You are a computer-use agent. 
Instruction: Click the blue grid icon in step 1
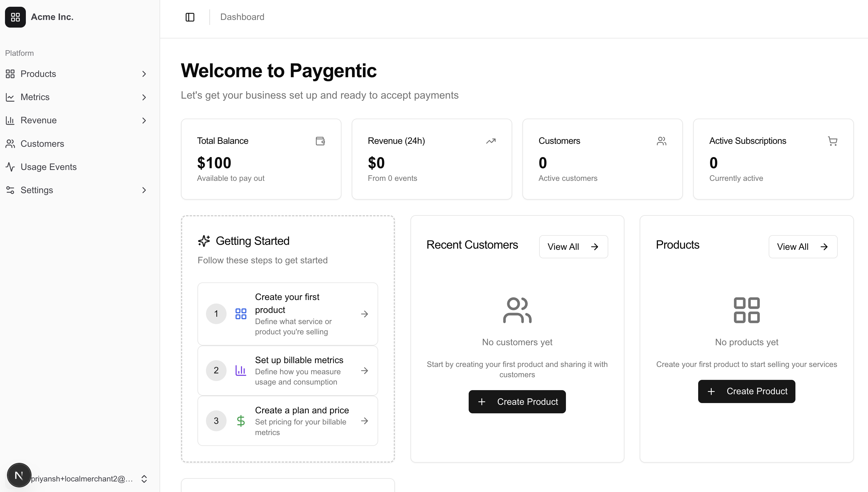[241, 314]
